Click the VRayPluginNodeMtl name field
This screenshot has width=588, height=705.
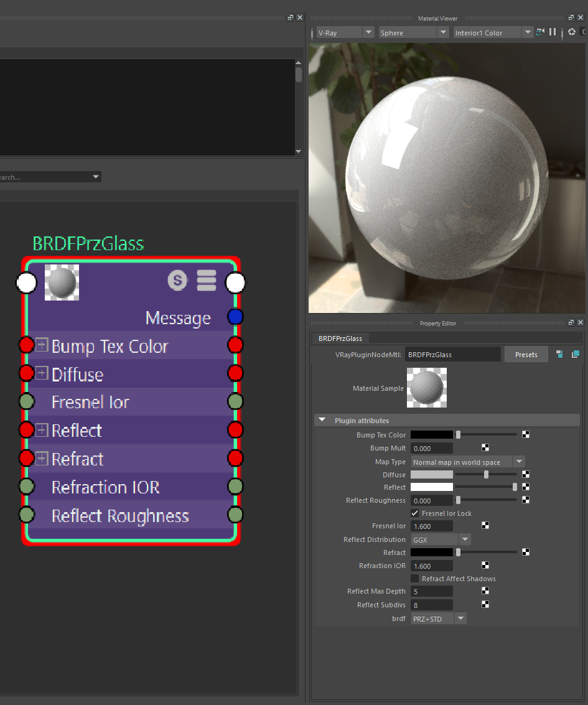[453, 354]
